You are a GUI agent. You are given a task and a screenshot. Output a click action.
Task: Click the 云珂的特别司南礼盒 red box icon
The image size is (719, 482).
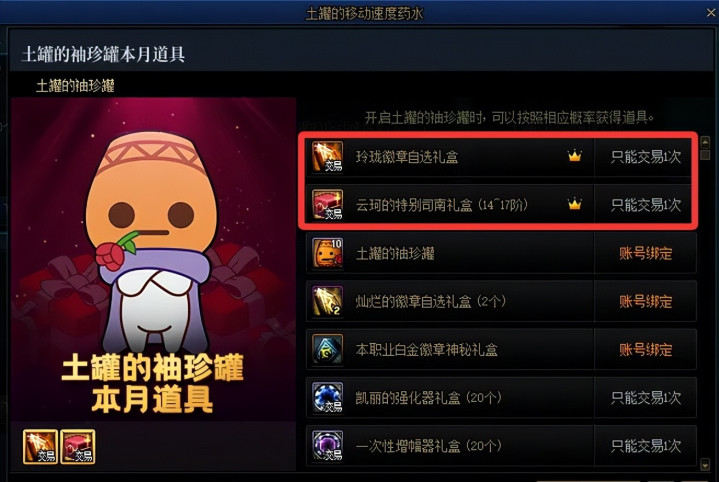click(327, 205)
